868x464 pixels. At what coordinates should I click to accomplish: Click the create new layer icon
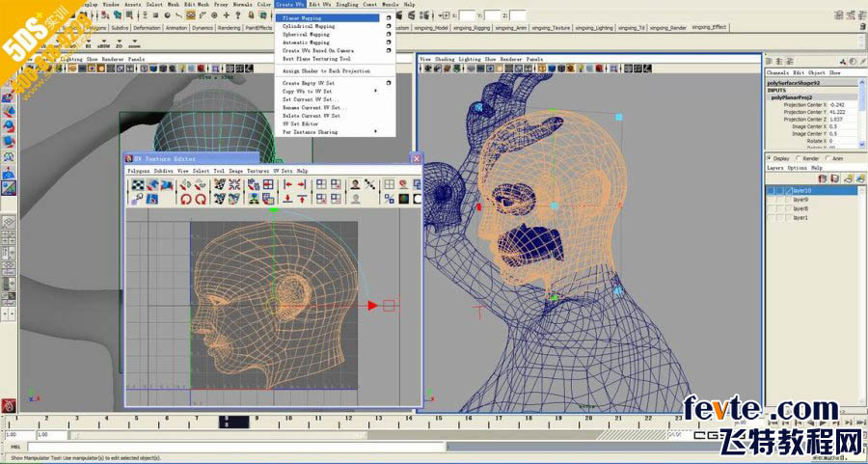pyautogui.click(x=823, y=178)
